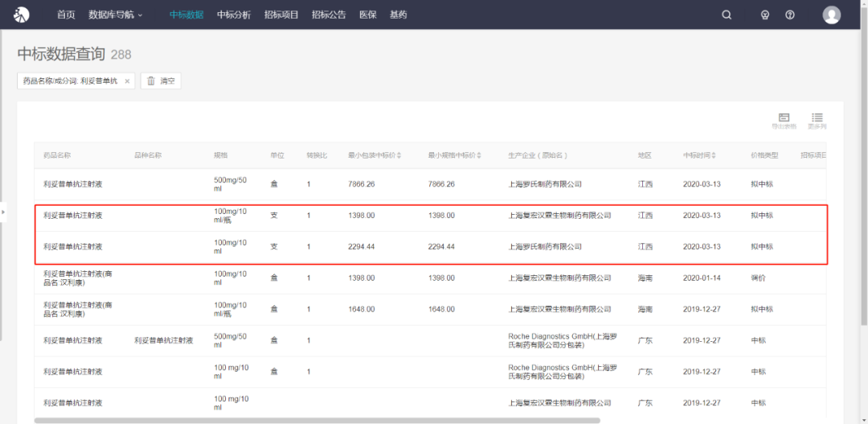Click the 品种名称 column header
The width and height of the screenshot is (868, 424).
[x=148, y=155]
